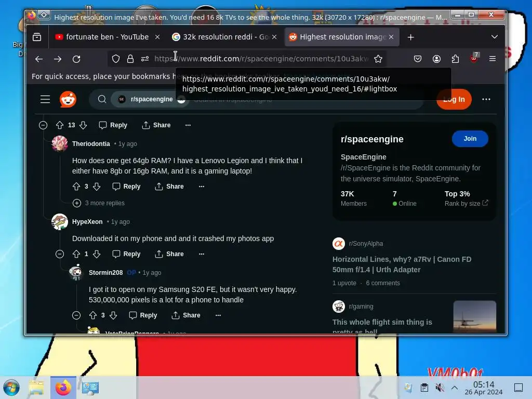This screenshot has width=532, height=399.
Task: Open the Firefox account icon
Action: [436, 59]
